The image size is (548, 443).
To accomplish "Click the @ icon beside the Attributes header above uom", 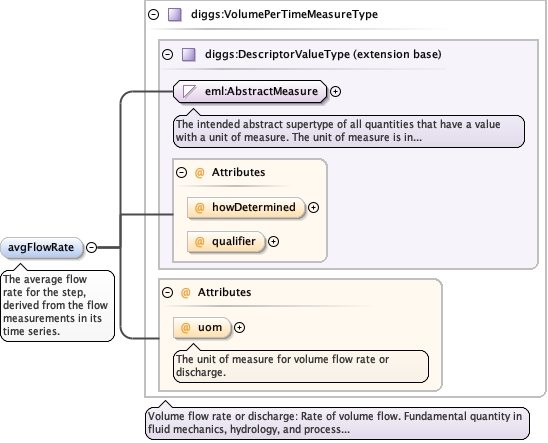I will [185, 292].
